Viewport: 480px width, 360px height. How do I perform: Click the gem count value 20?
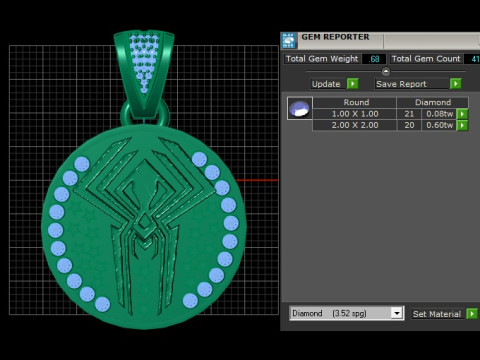click(409, 125)
